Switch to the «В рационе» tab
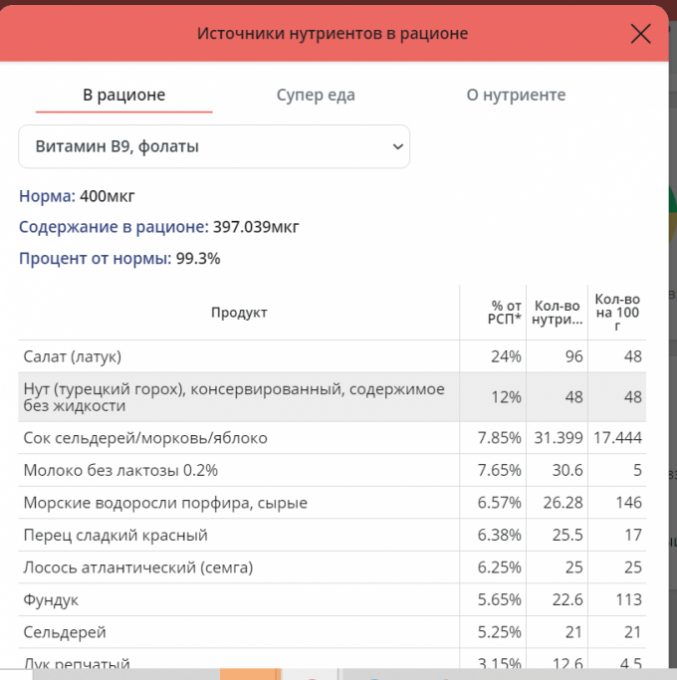 (124, 95)
